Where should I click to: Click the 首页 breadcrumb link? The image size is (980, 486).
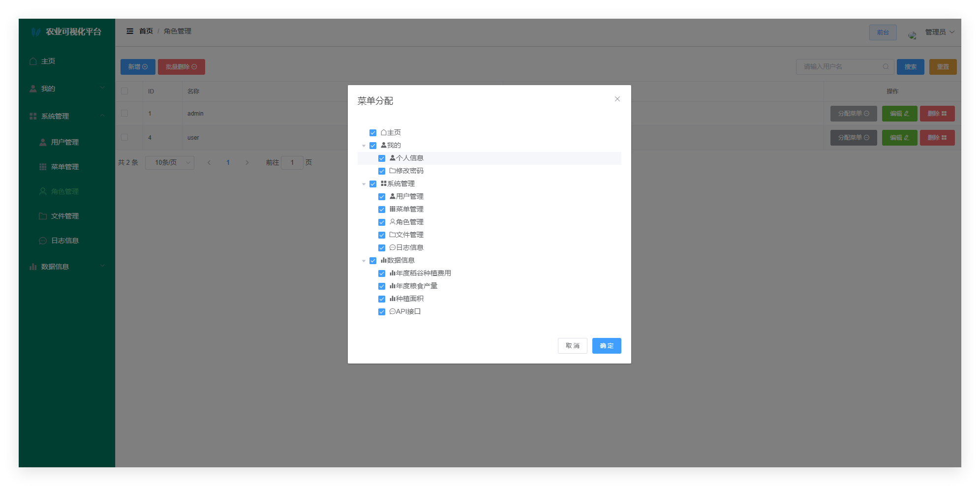[x=145, y=31]
